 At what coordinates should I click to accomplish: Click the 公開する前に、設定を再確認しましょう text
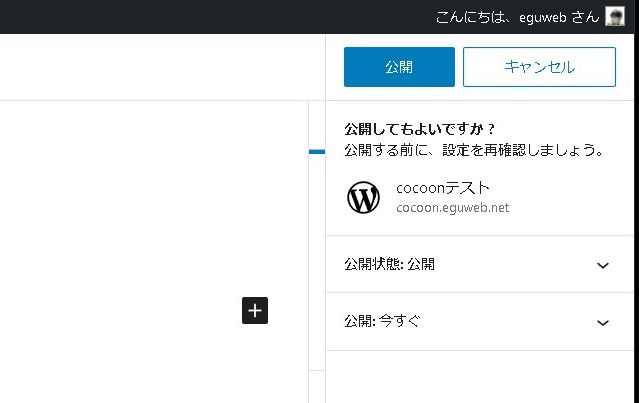tap(472, 151)
